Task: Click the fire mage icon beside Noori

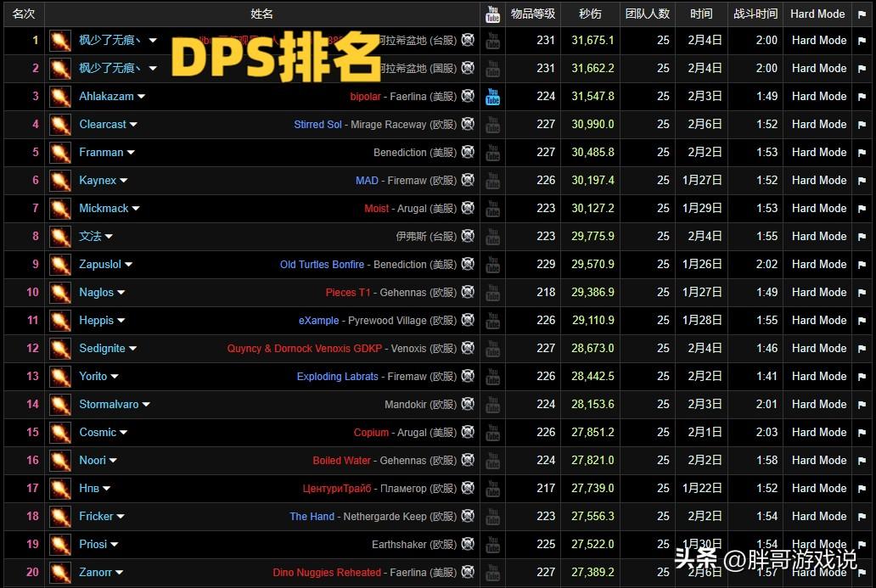Action: (60, 461)
